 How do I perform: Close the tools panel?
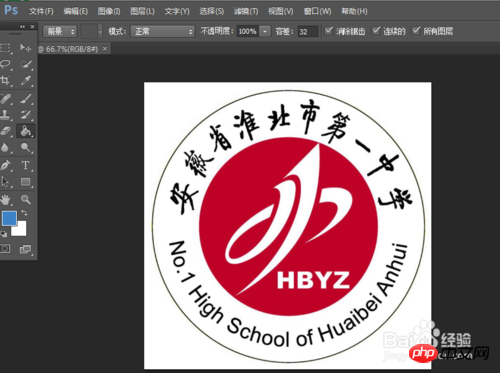32,27
